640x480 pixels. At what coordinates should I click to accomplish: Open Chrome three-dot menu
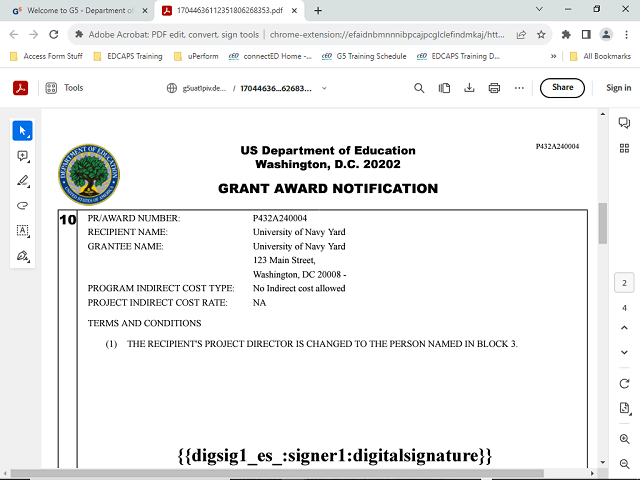[626, 35]
